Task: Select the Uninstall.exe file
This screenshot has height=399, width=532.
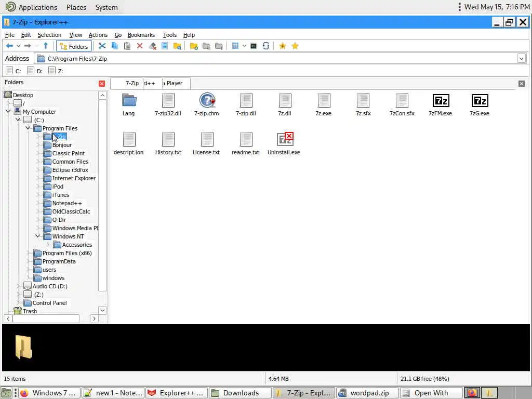Action: [x=284, y=144]
